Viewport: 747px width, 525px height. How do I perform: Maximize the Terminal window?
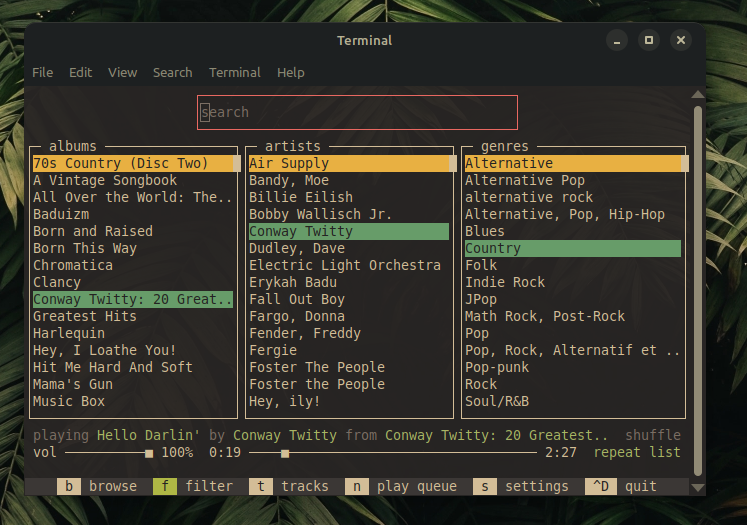(x=649, y=40)
